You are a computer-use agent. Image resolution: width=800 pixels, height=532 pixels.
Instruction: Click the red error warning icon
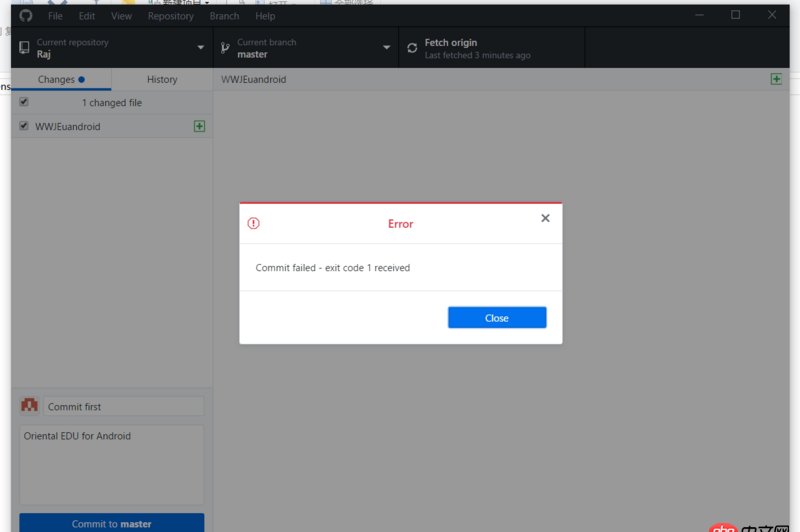pyautogui.click(x=254, y=223)
